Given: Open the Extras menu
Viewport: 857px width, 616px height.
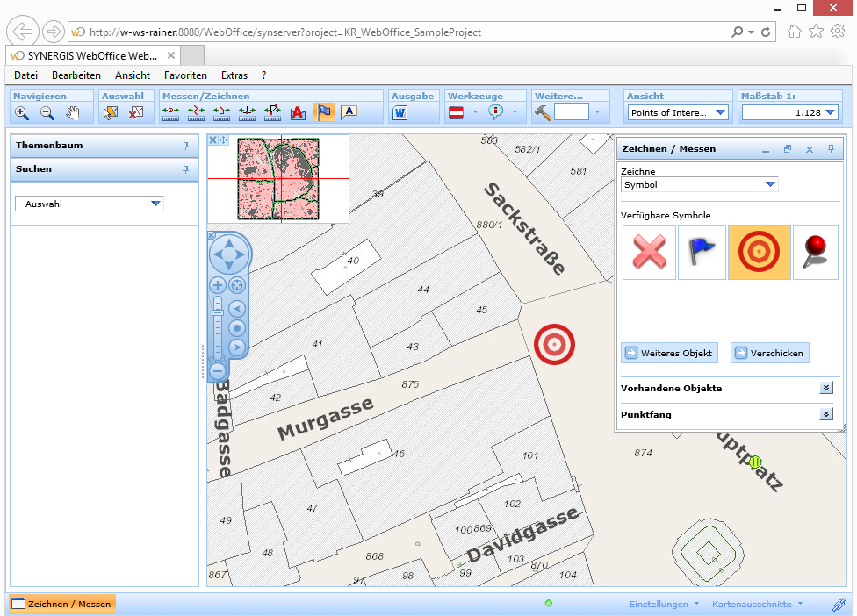Looking at the screenshot, I should [x=234, y=75].
